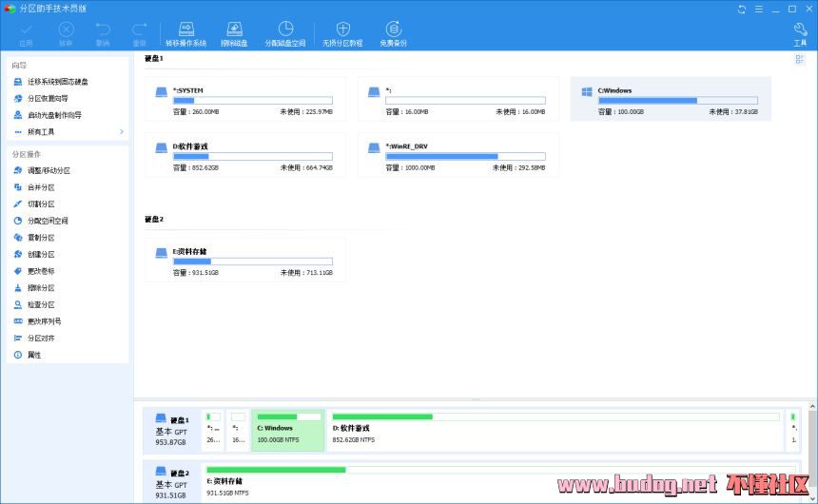
Task: Expand the All Tools (所有工具) submenu
Action: click(x=68, y=131)
